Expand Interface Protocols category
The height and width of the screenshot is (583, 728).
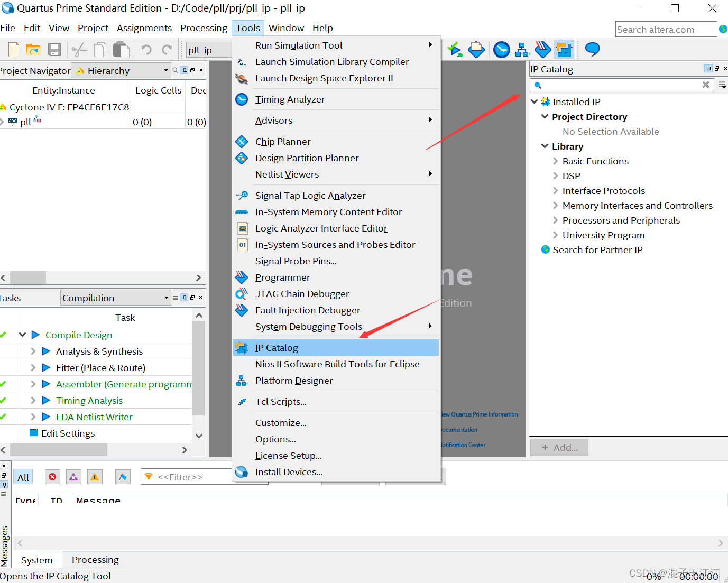556,190
